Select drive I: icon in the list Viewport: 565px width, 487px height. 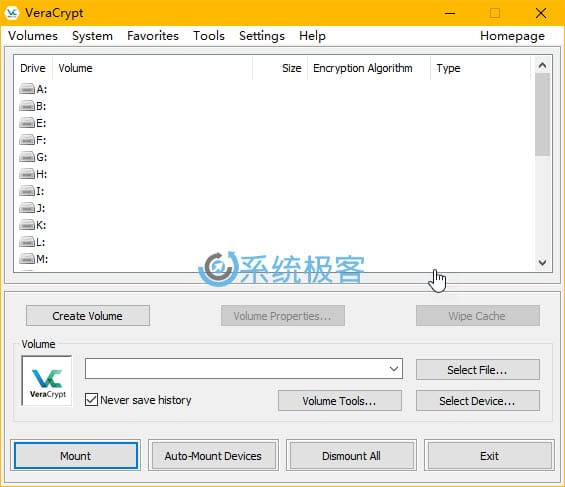[x=27, y=191]
